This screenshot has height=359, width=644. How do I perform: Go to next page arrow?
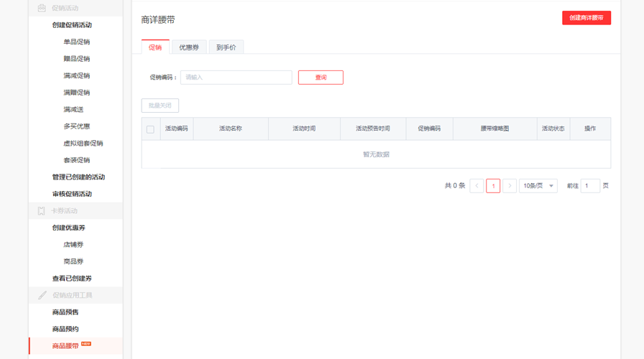(510, 186)
